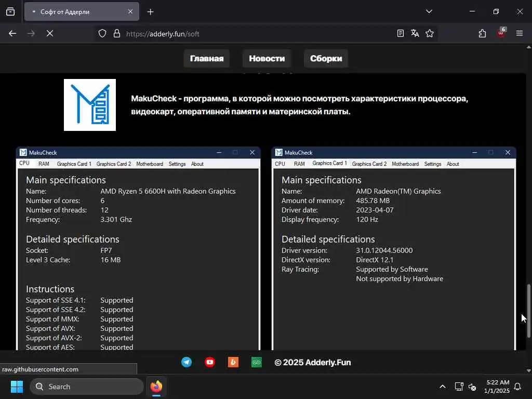Image resolution: width=532 pixels, height=399 pixels.
Task: Open the Firefox application menu
Action: pyautogui.click(x=520, y=33)
